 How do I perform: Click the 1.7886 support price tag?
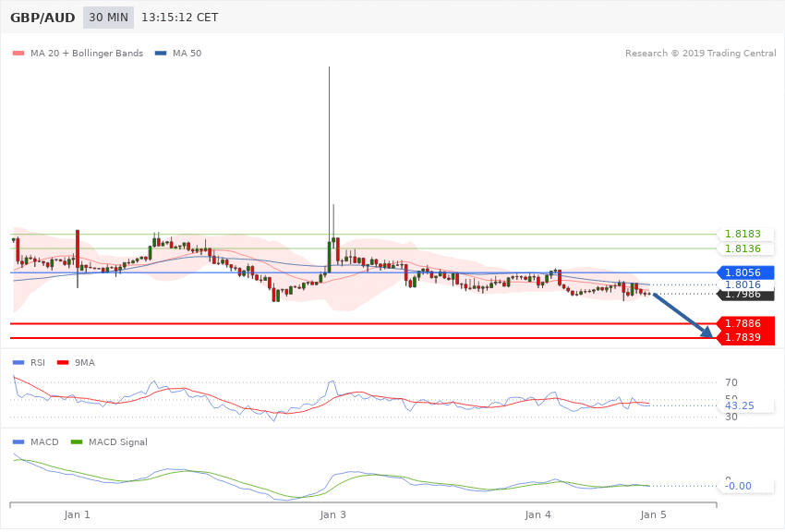[x=746, y=323]
